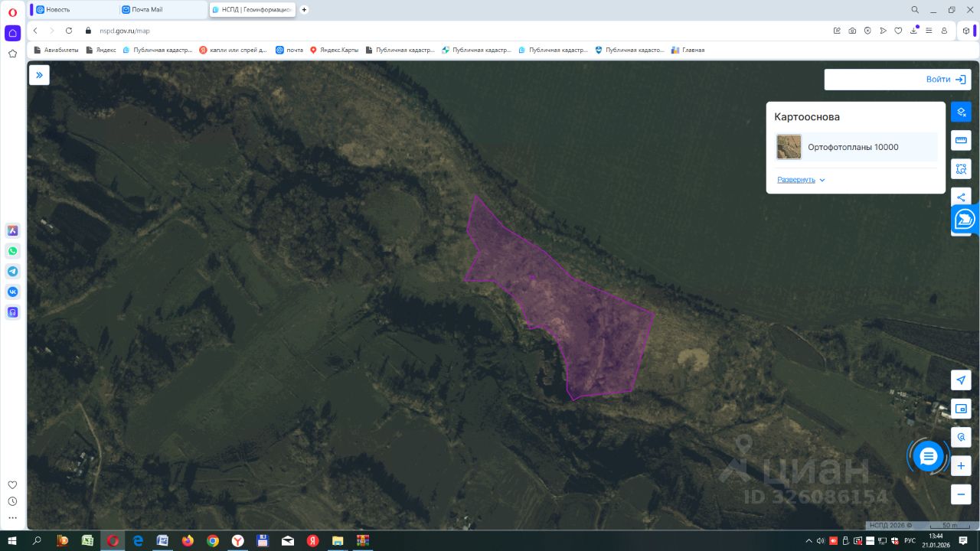Image resolution: width=980 pixels, height=551 pixels.
Task: Open the map layers basemap tool
Action: (x=961, y=112)
